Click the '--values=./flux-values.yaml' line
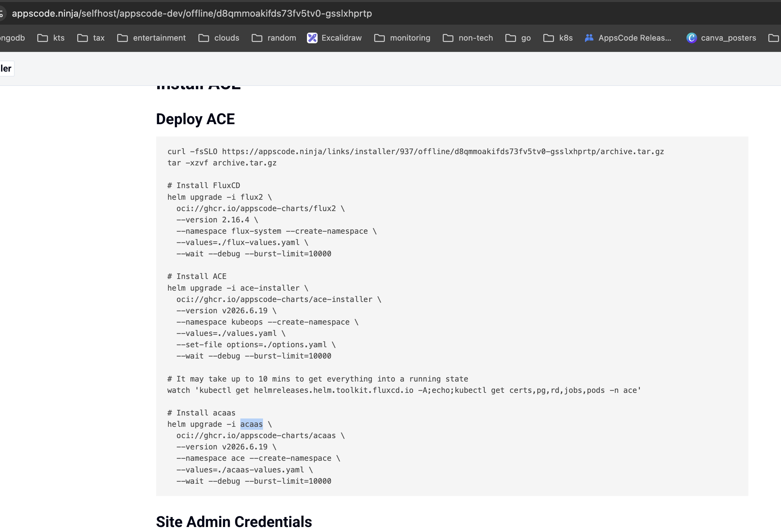 click(x=242, y=243)
